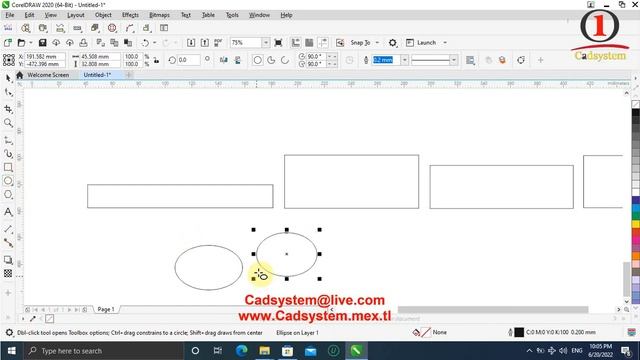The width and height of the screenshot is (640, 360).
Task: Toggle Show rulers button
Action: [x=296, y=42]
